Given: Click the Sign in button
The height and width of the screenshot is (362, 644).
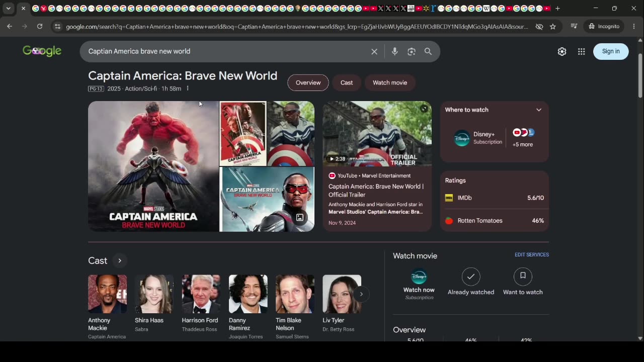Looking at the screenshot, I should pos(611,51).
